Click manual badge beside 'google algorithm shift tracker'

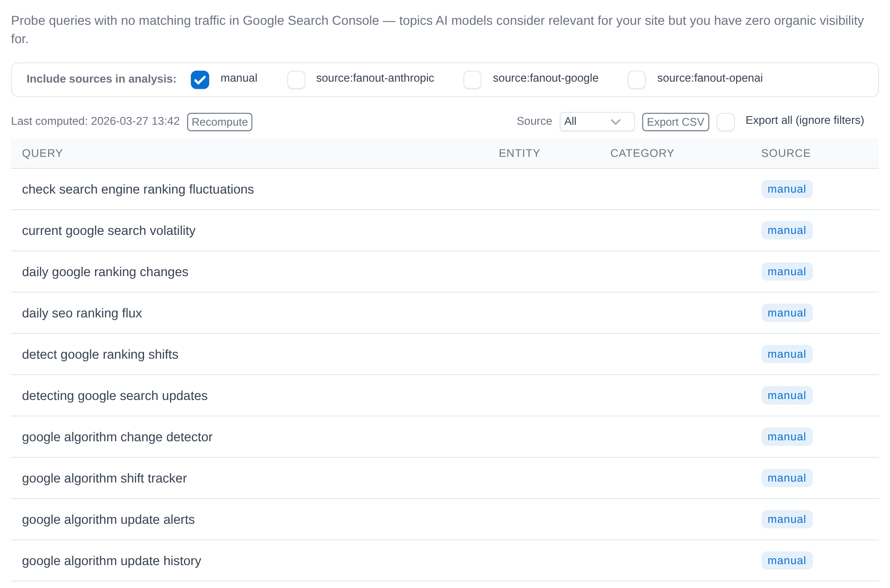click(x=787, y=478)
